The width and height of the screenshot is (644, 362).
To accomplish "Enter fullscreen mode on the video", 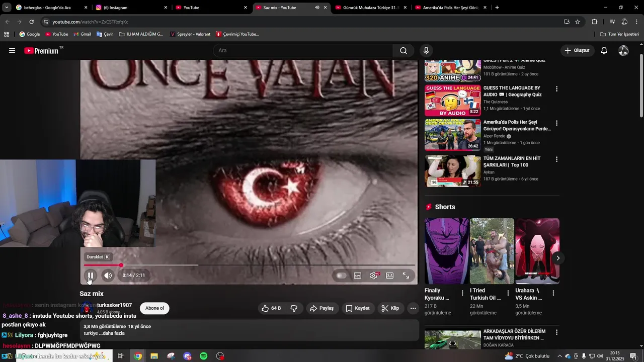I will [x=406, y=276].
